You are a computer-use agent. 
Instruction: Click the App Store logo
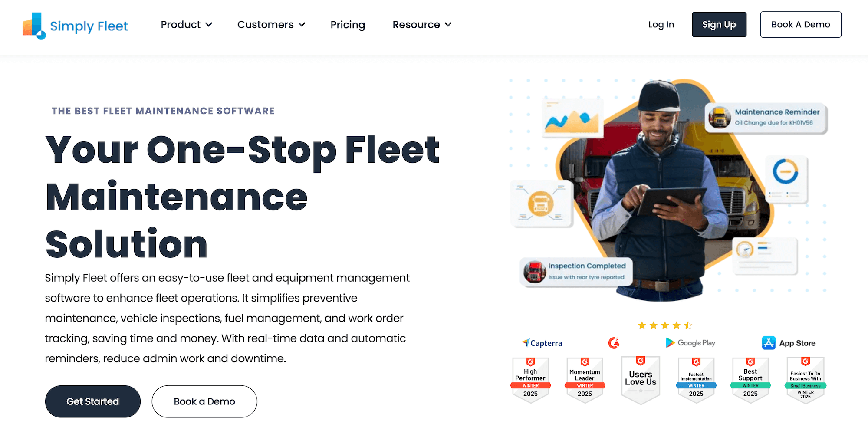(789, 343)
